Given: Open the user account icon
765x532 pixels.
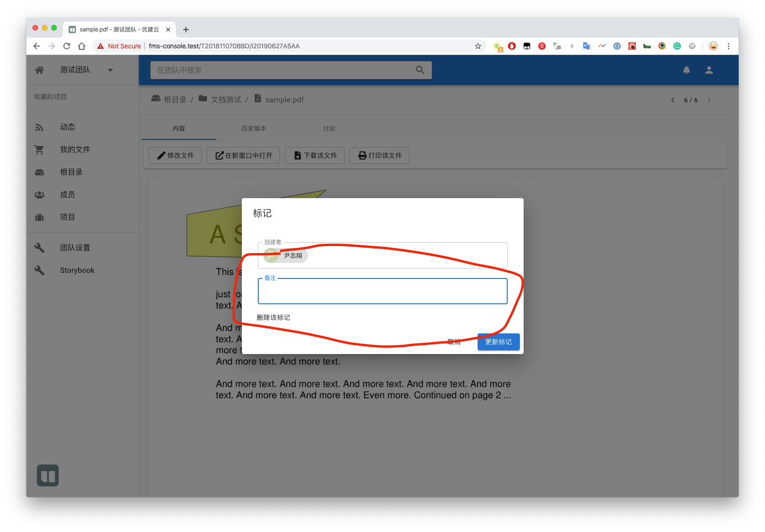Looking at the screenshot, I should (x=709, y=70).
